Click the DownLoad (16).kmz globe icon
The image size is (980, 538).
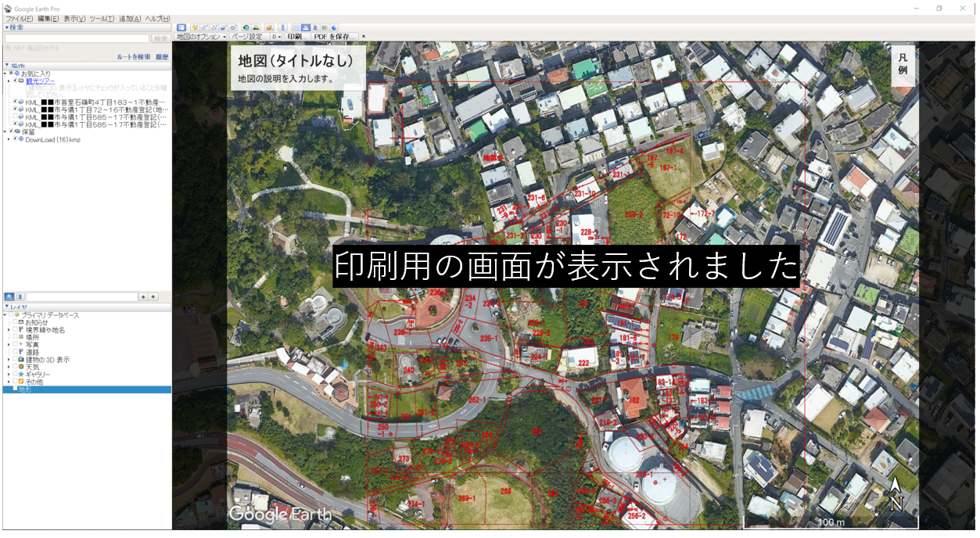(21, 139)
